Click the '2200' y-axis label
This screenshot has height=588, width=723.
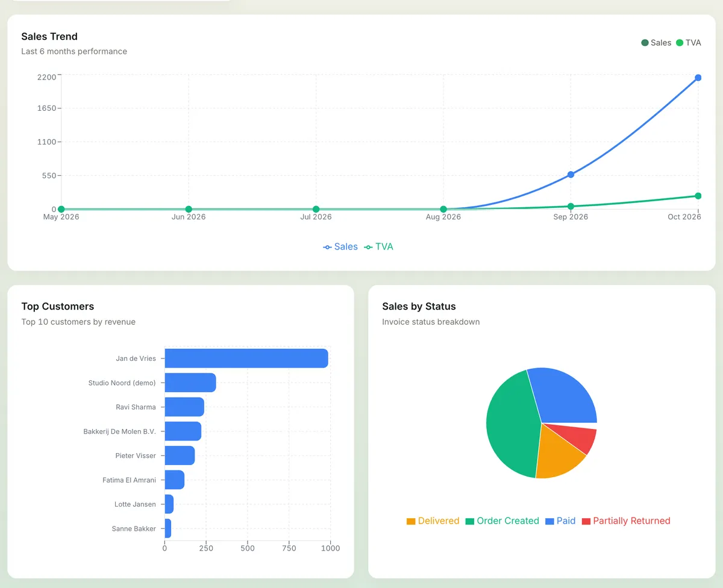point(46,77)
